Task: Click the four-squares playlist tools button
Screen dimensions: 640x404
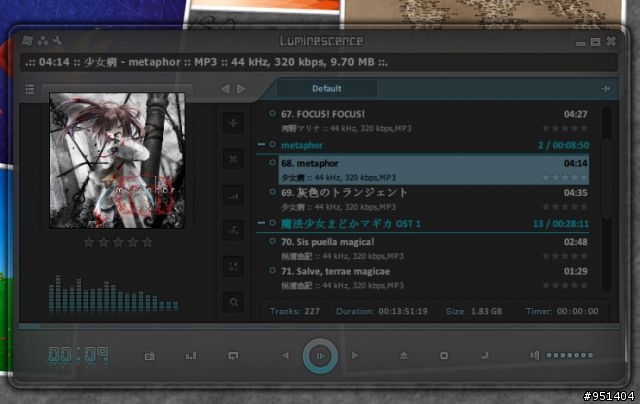Action: [233, 266]
